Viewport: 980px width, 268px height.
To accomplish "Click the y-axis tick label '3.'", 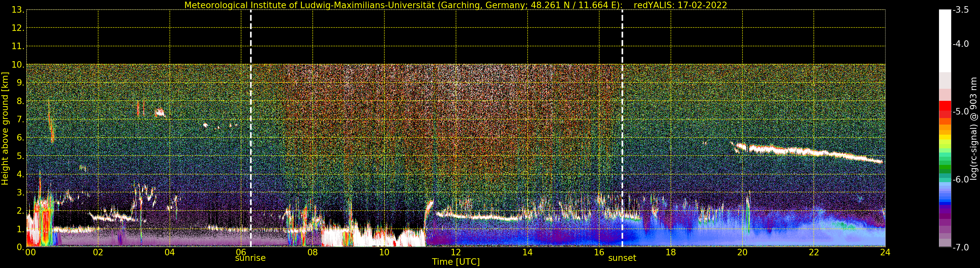I will point(21,192).
